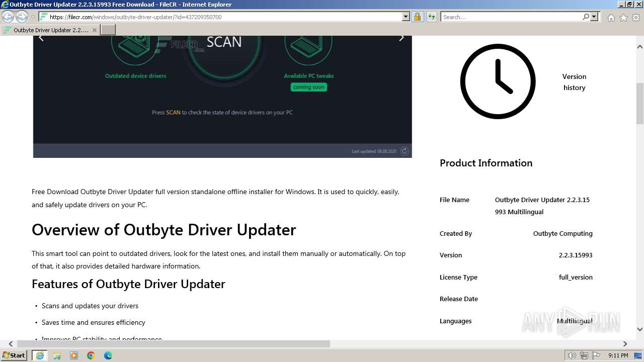This screenshot has width=644, height=362.
Task: Open the Windows Start menu
Action: (x=14, y=355)
